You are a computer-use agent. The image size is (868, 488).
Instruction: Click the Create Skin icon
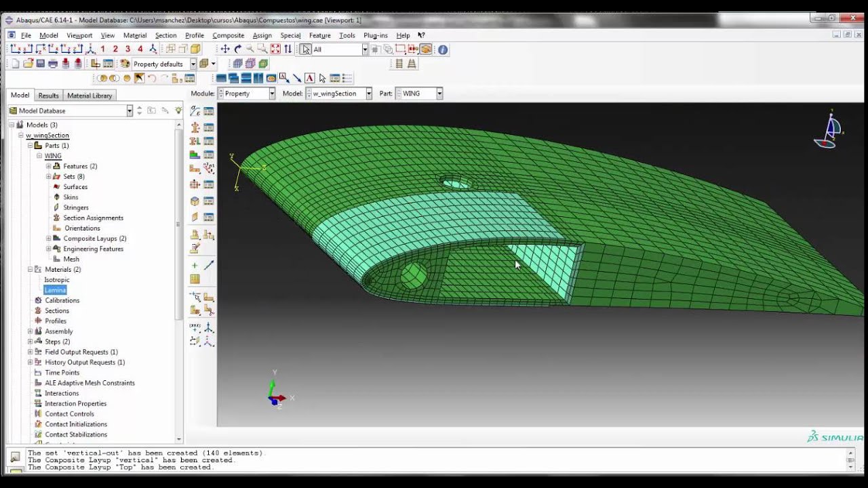pyautogui.click(x=195, y=201)
